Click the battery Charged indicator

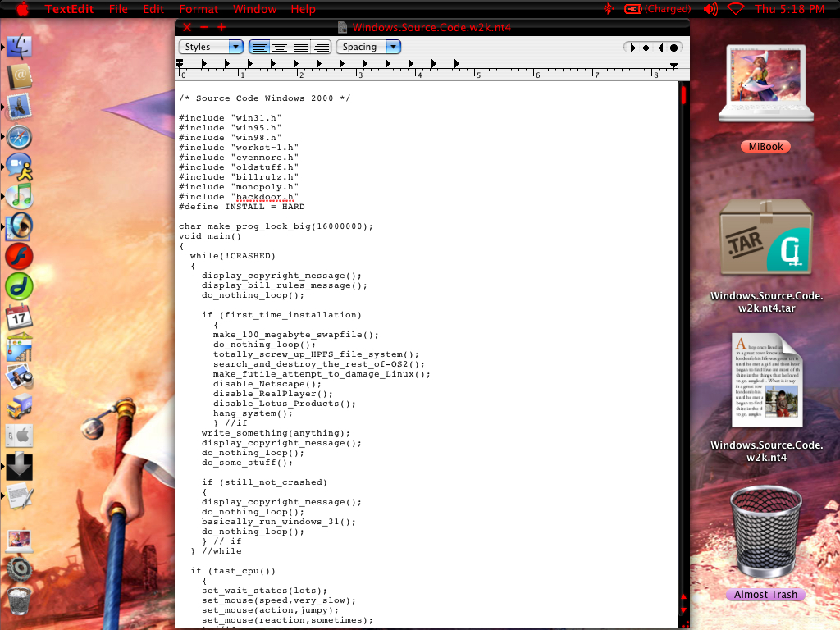tap(657, 9)
